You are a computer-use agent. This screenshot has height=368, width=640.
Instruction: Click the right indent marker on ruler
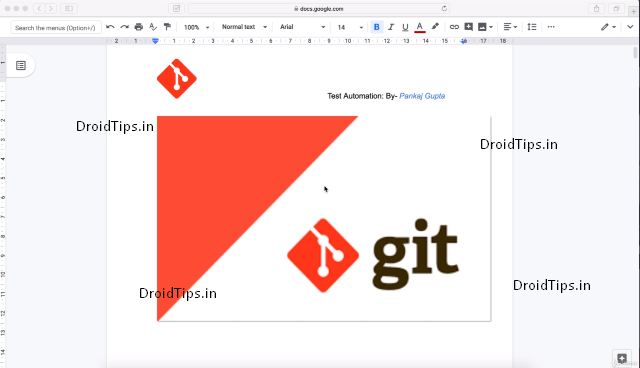(x=464, y=41)
